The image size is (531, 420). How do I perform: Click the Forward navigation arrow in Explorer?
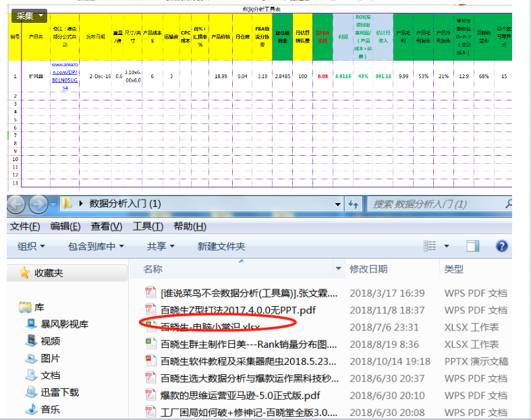click(x=38, y=204)
